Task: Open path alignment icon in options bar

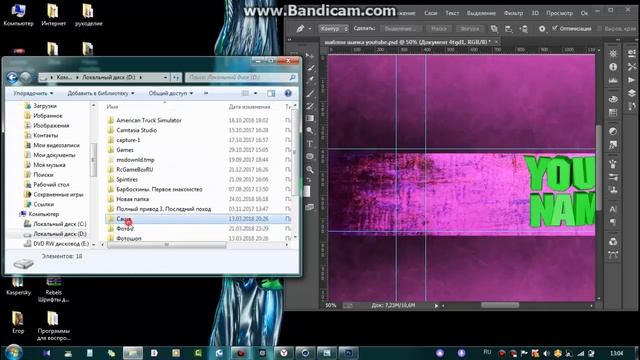Action: click(x=509, y=29)
